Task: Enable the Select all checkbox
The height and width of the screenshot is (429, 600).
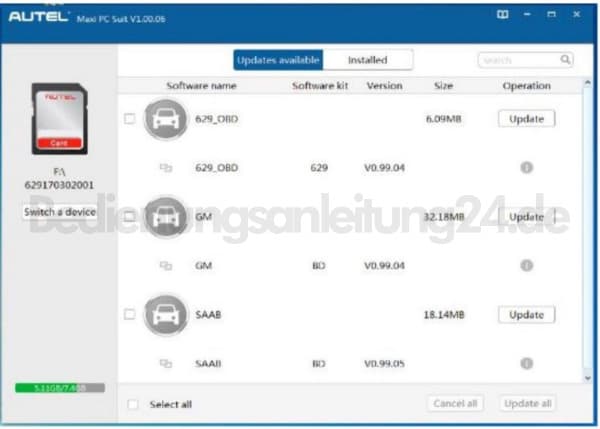Action: click(x=133, y=404)
